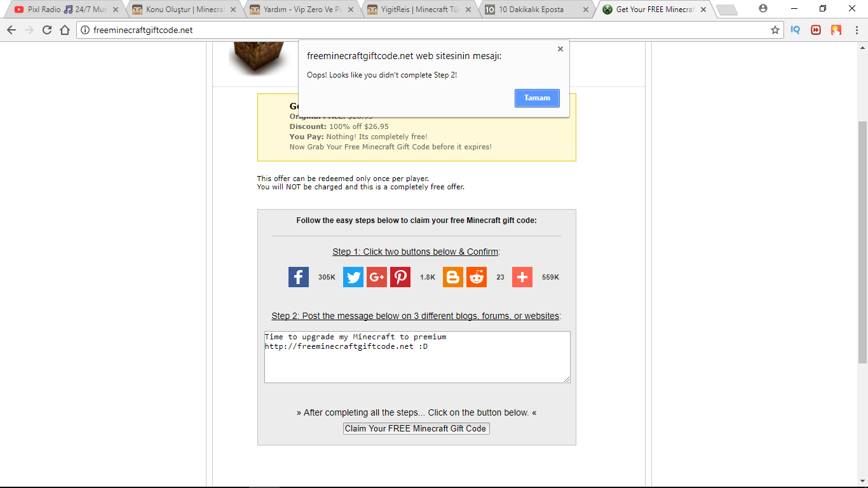
Task: Click Claim Your FREE Minecraft Gift Code
Action: (x=416, y=428)
